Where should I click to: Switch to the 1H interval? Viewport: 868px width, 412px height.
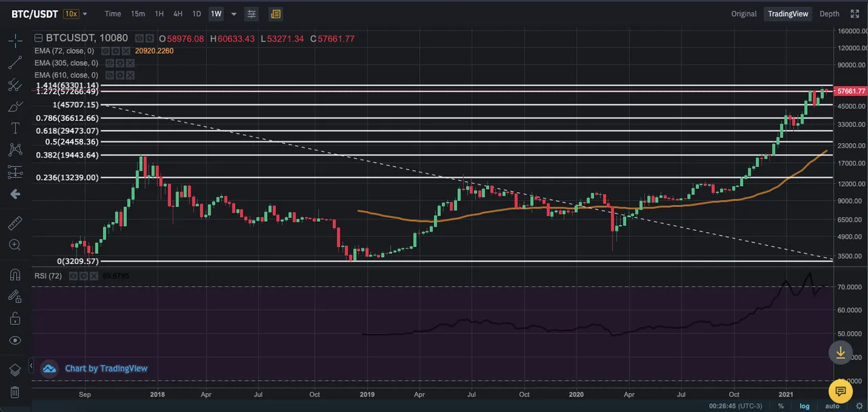(x=159, y=14)
